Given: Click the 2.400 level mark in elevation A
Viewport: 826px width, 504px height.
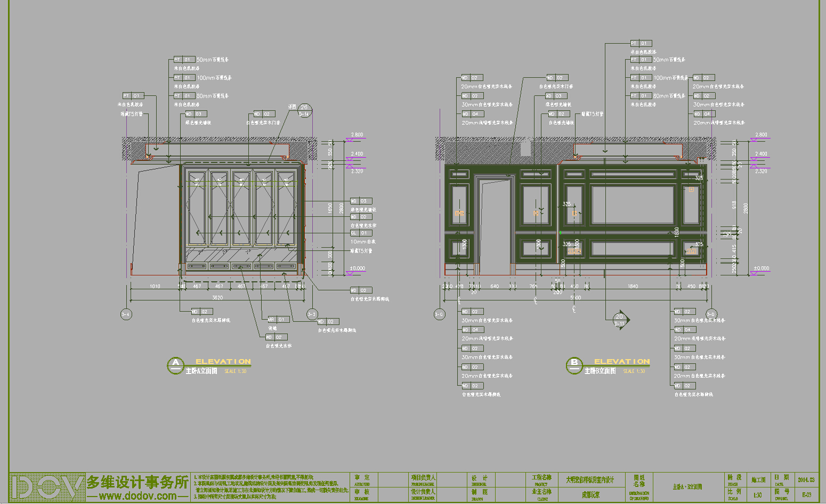Looking at the screenshot, I should [357, 154].
